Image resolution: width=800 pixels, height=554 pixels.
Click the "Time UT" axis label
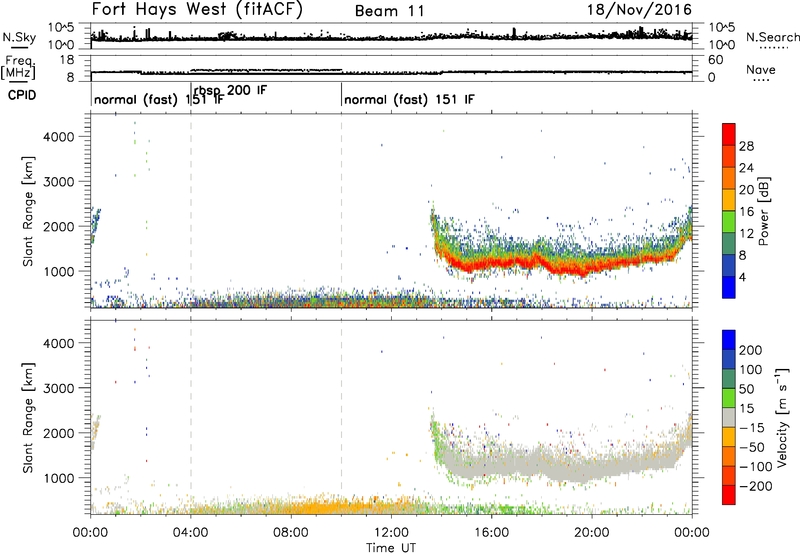click(391, 548)
